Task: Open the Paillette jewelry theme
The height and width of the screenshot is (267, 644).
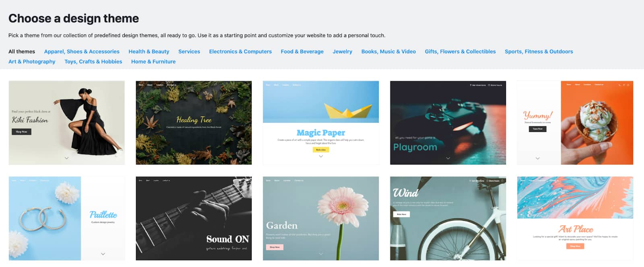Action: (67, 218)
